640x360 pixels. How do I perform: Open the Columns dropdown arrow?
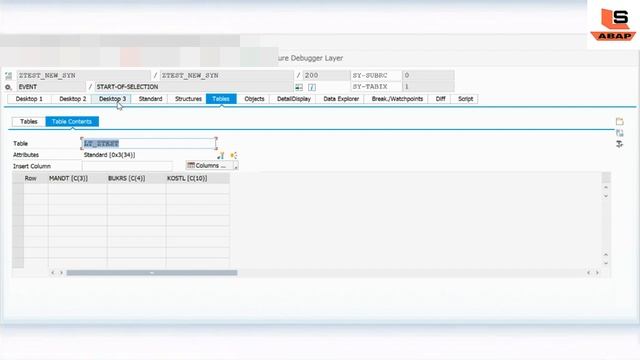pyautogui.click(x=236, y=166)
